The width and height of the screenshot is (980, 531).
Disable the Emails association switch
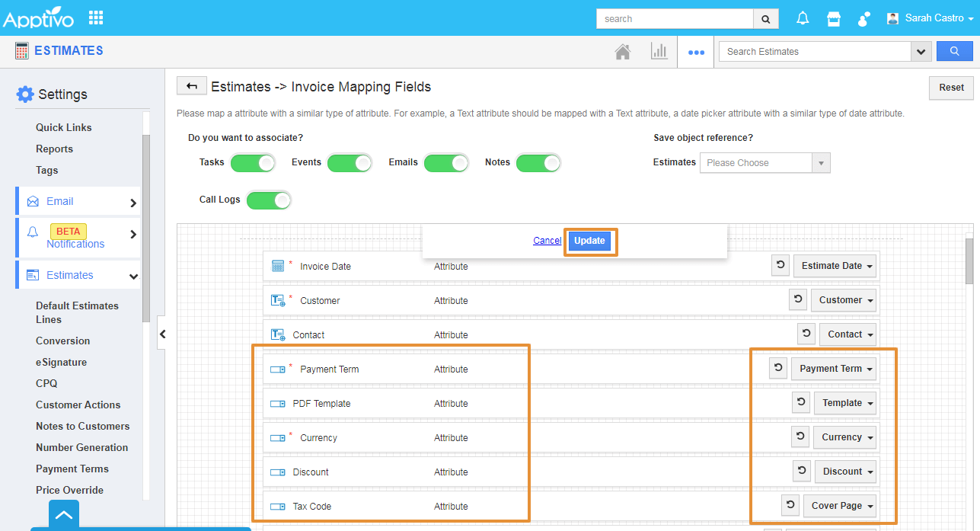(446, 163)
